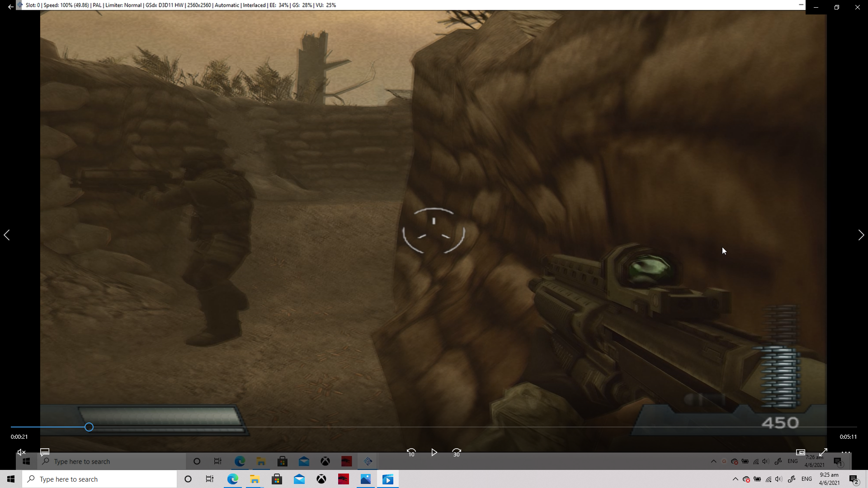Open Microsoft Store from the taskbar

[277, 479]
